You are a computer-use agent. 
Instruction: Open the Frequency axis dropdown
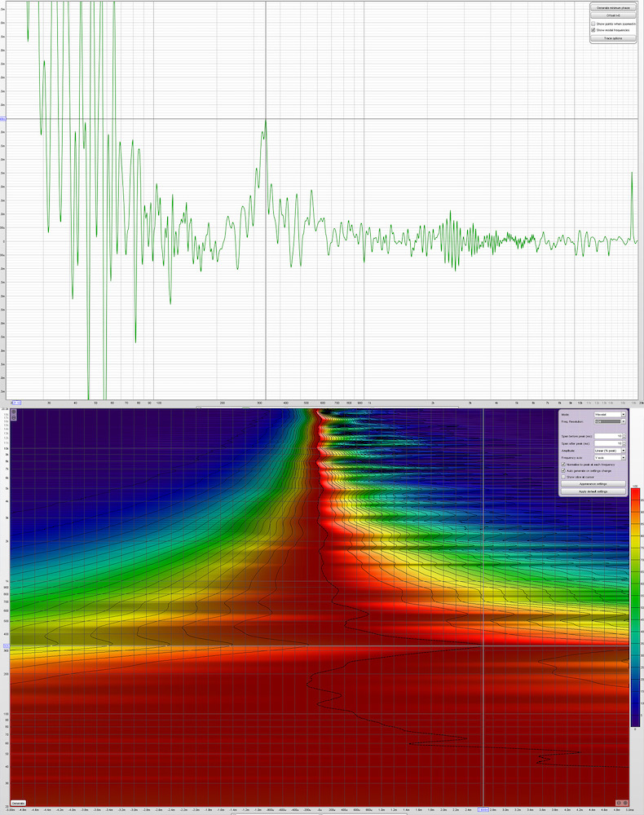point(610,458)
